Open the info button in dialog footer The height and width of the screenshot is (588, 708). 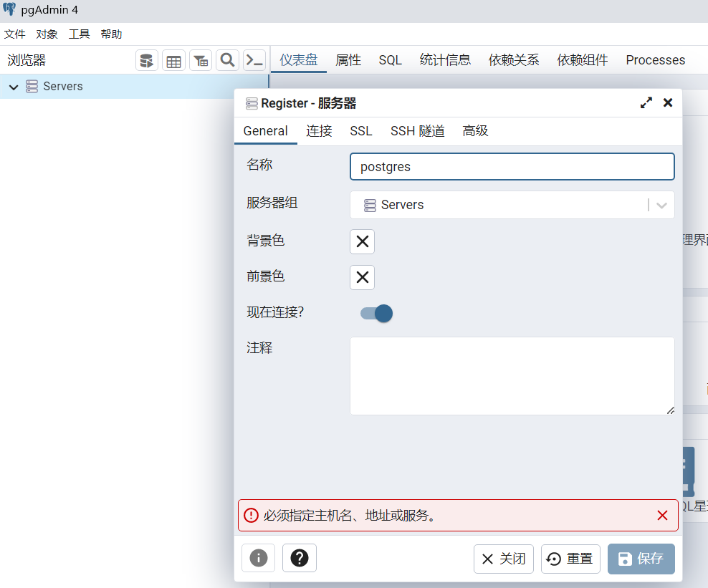pos(258,558)
